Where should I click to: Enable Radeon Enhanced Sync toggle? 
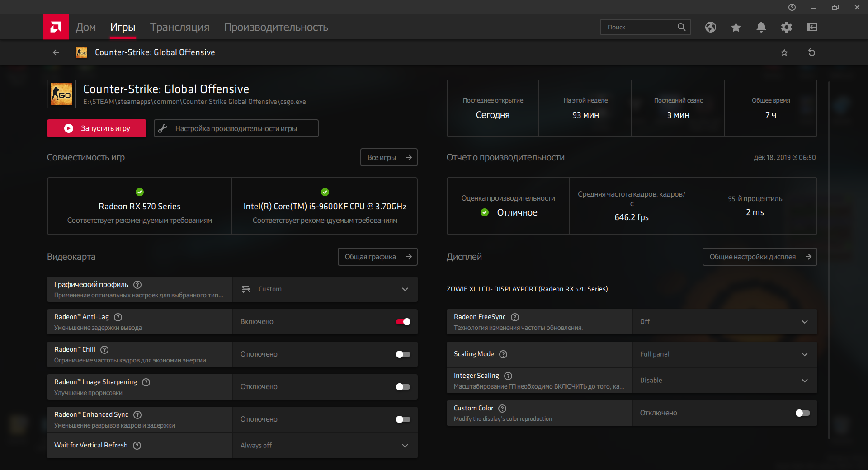point(403,419)
